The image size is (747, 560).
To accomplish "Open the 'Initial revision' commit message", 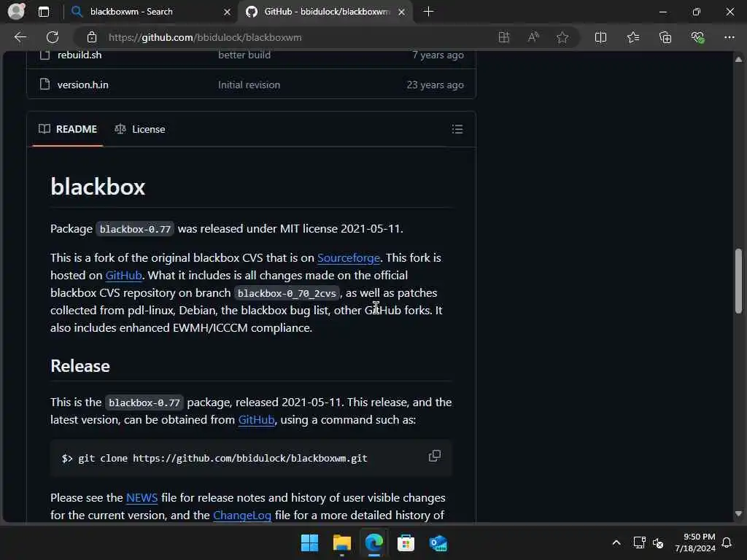I will (249, 85).
